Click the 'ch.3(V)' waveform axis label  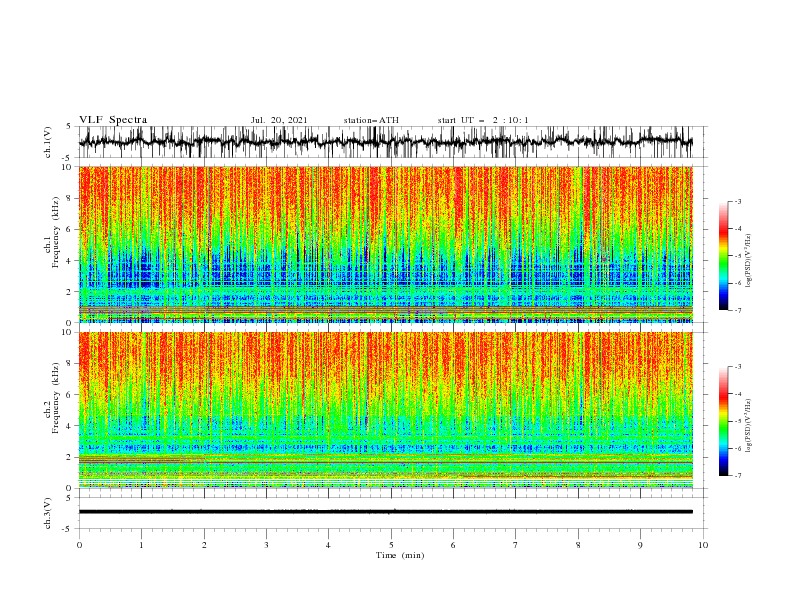pyautogui.click(x=48, y=513)
